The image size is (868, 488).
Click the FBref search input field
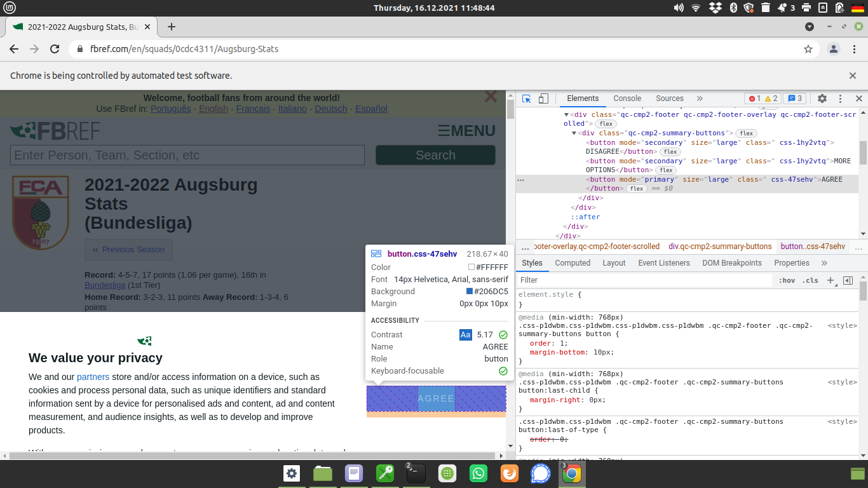pos(187,155)
